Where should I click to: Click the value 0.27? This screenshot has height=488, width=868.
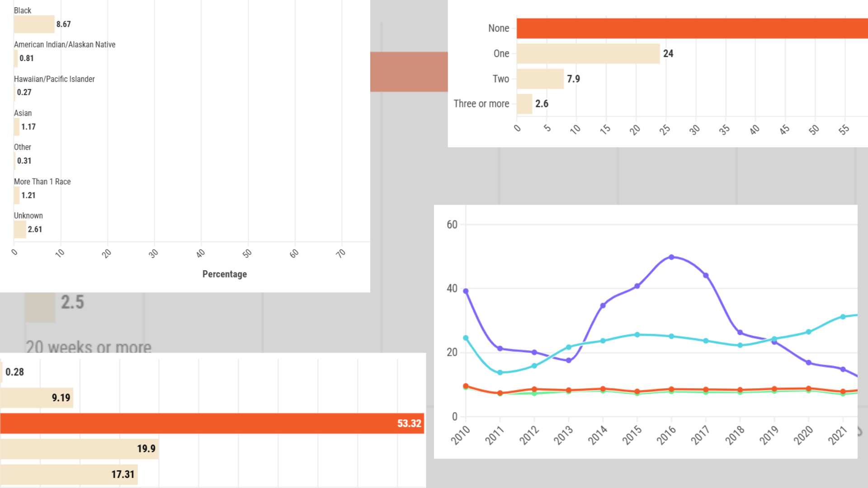point(24,92)
